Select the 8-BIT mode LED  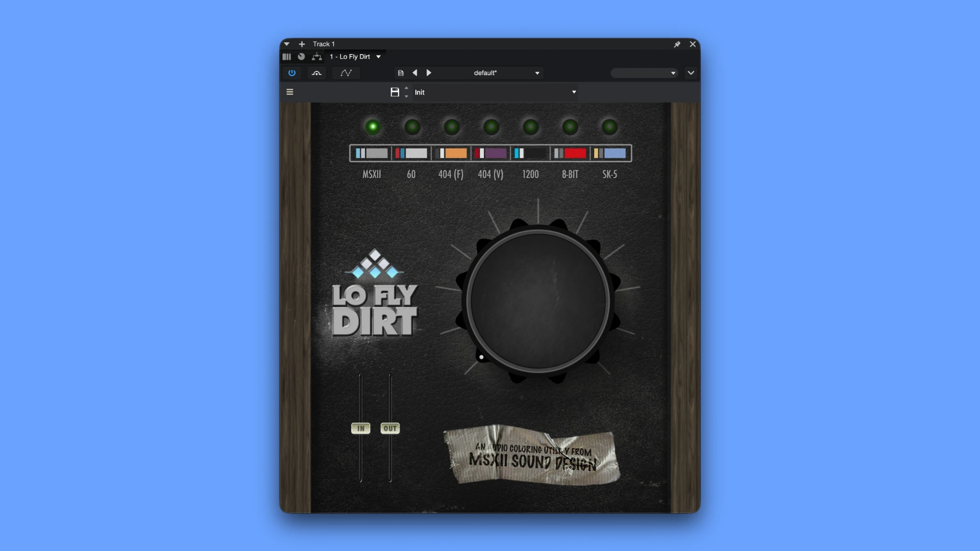pos(570,127)
